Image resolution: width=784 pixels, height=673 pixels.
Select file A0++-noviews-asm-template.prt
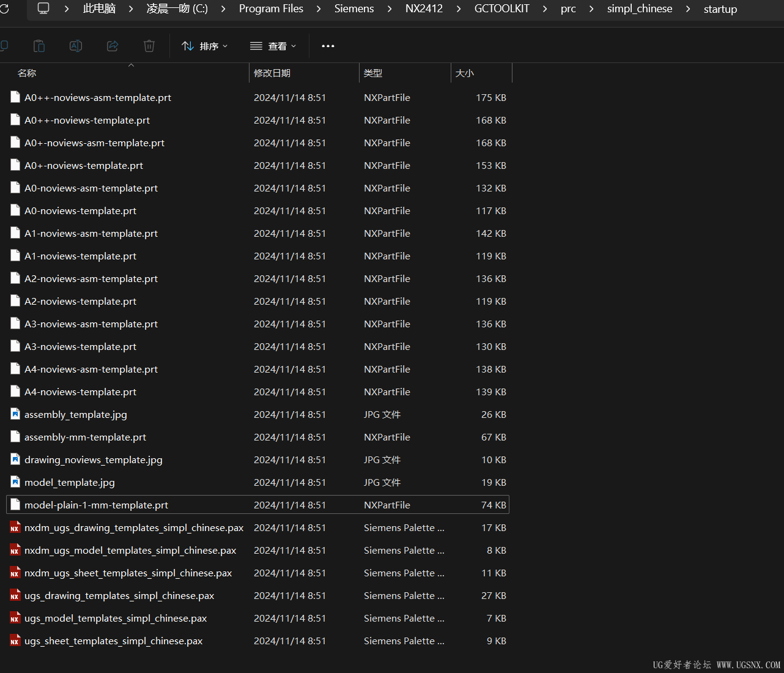tap(257, 97)
